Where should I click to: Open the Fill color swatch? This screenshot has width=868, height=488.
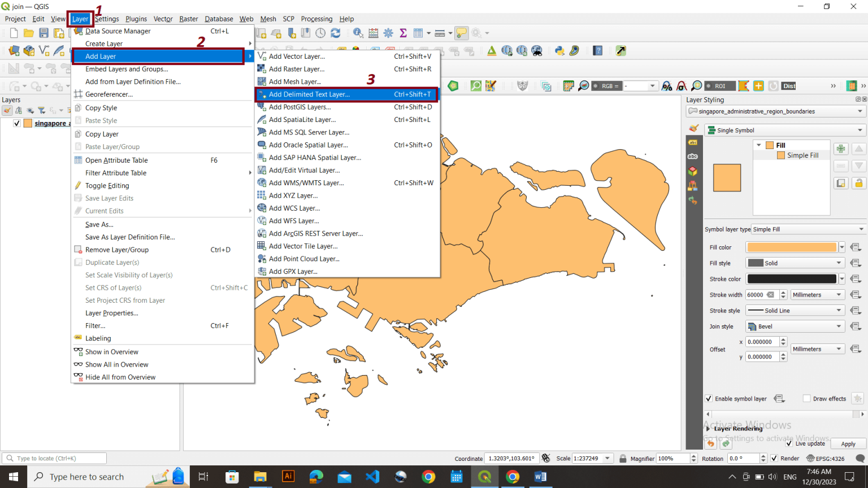click(x=790, y=247)
